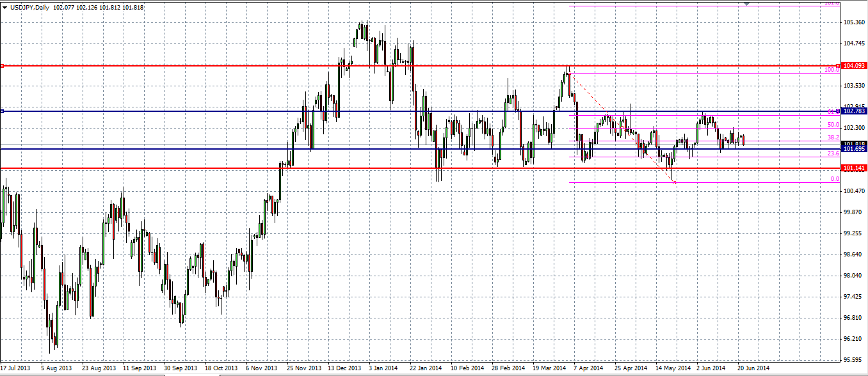Viewport: 868px width, 376px height.
Task: Click the 11 Sep 2013 date label
Action: (x=138, y=369)
